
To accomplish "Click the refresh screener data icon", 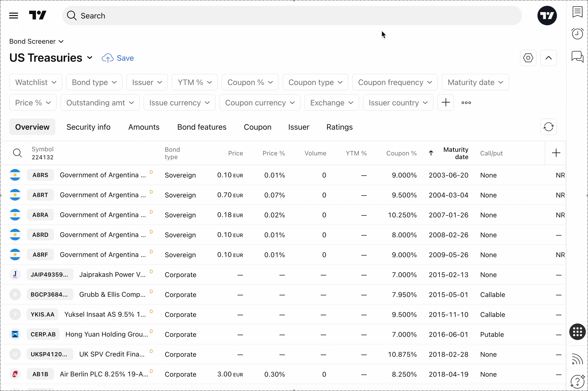I will 548,127.
